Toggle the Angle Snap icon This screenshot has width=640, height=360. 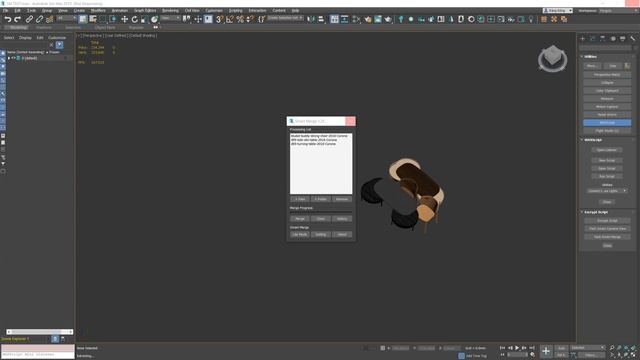230,19
